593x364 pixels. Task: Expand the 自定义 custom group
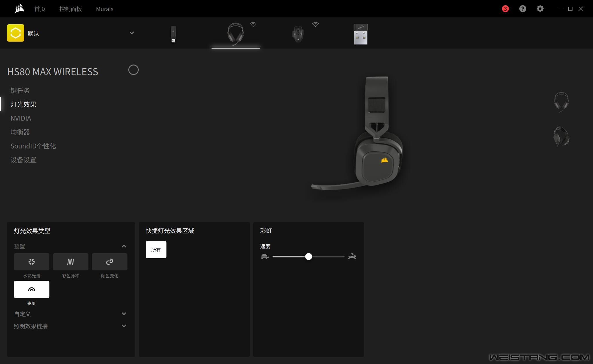[x=124, y=314]
